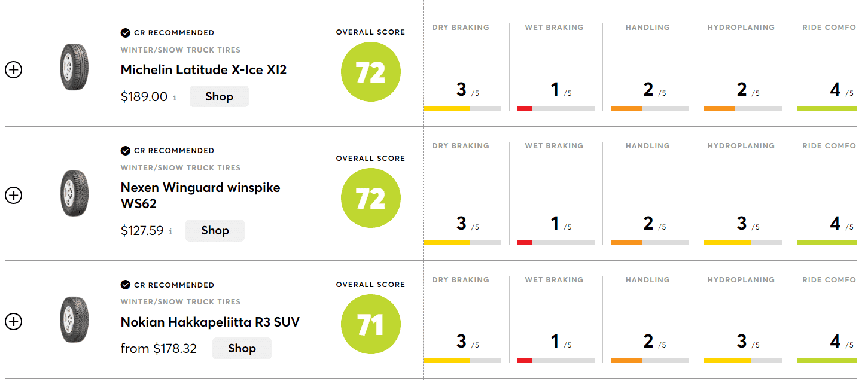Click Michelin dry braking rating bar
868x381 pixels.
(x=462, y=108)
